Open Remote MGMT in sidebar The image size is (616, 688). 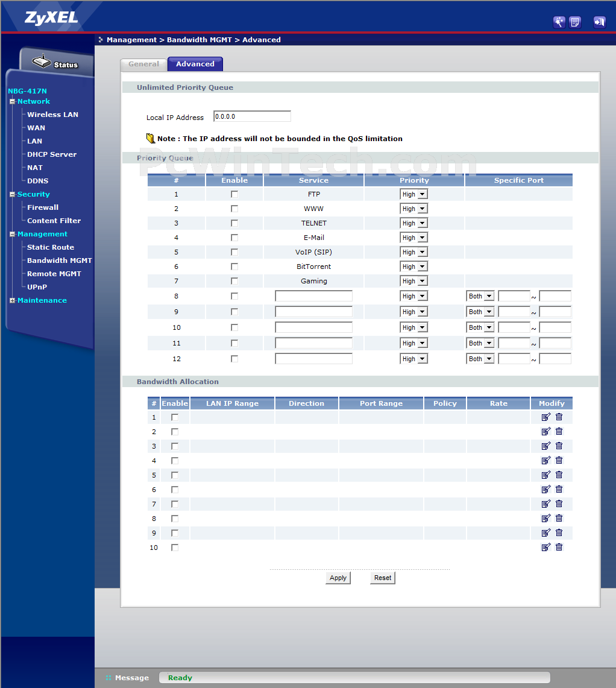click(54, 274)
